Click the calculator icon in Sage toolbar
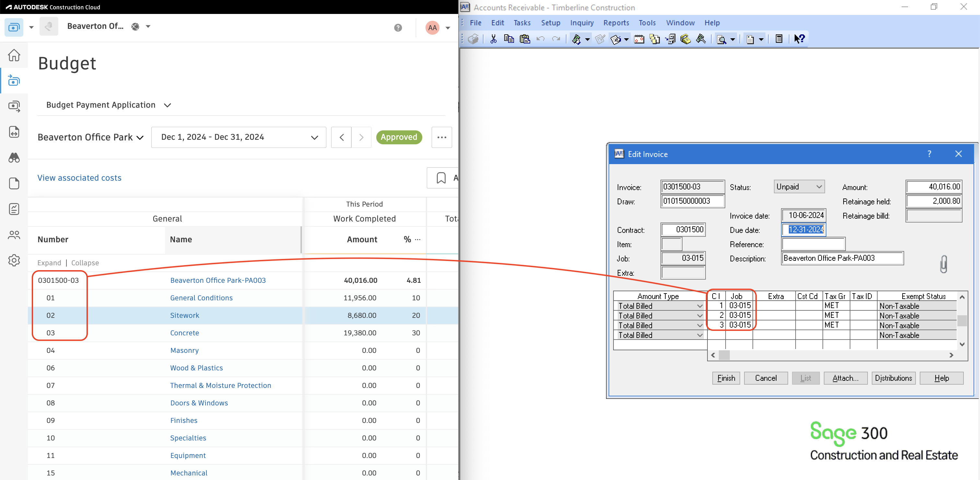 click(x=779, y=39)
